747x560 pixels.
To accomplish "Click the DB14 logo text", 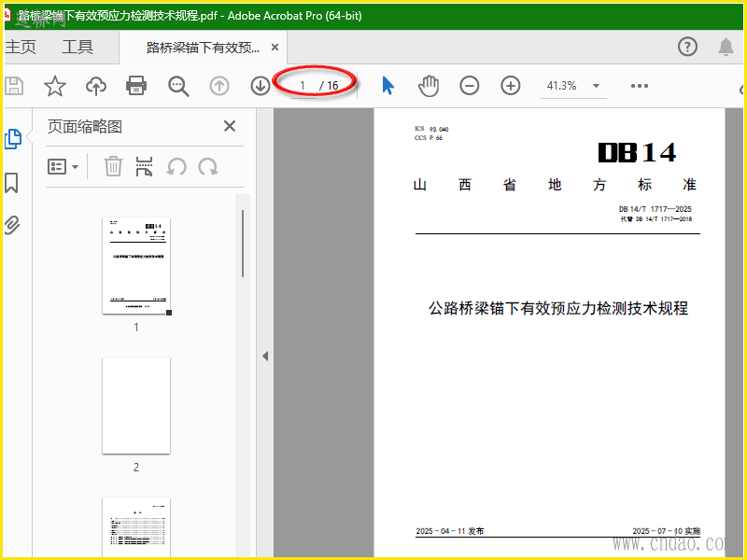I will coord(637,152).
